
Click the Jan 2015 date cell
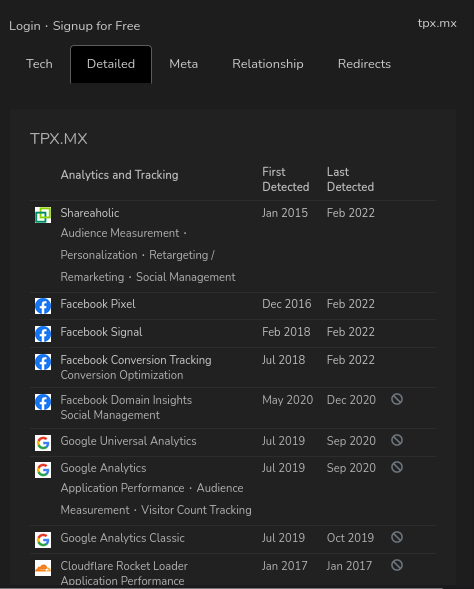point(285,213)
